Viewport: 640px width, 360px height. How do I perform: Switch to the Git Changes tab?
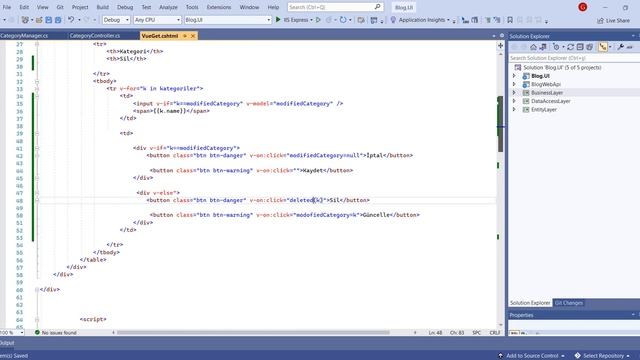(569, 303)
